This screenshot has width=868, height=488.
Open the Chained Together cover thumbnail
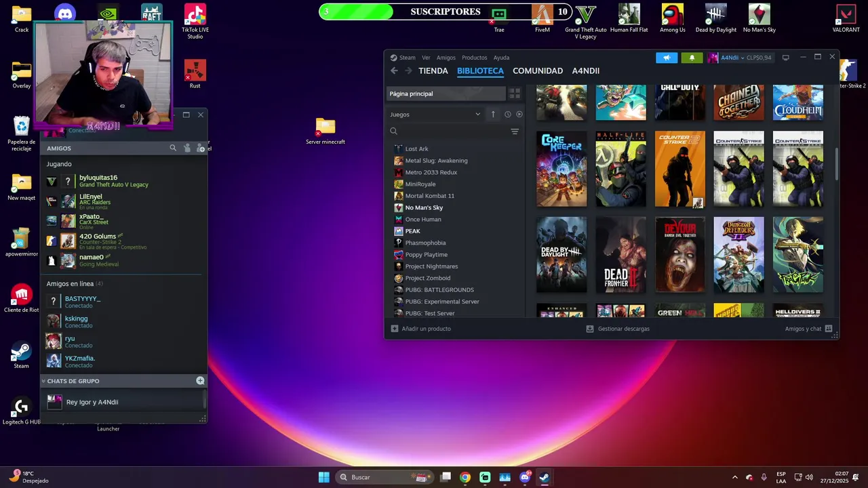coord(738,102)
